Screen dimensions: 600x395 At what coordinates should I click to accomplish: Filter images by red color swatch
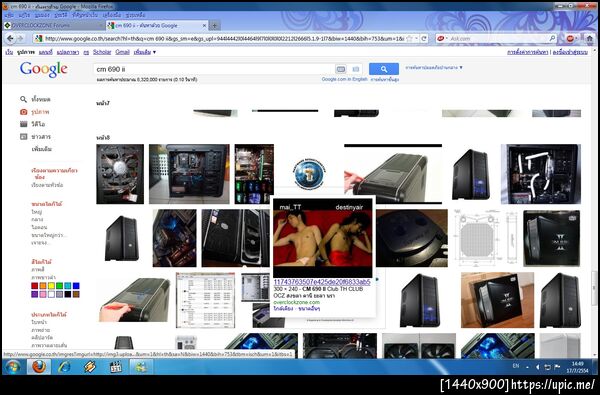(x=35, y=286)
